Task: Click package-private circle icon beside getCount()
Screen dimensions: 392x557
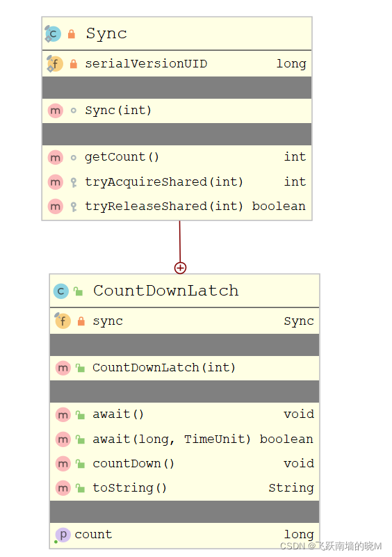Action: coord(74,157)
